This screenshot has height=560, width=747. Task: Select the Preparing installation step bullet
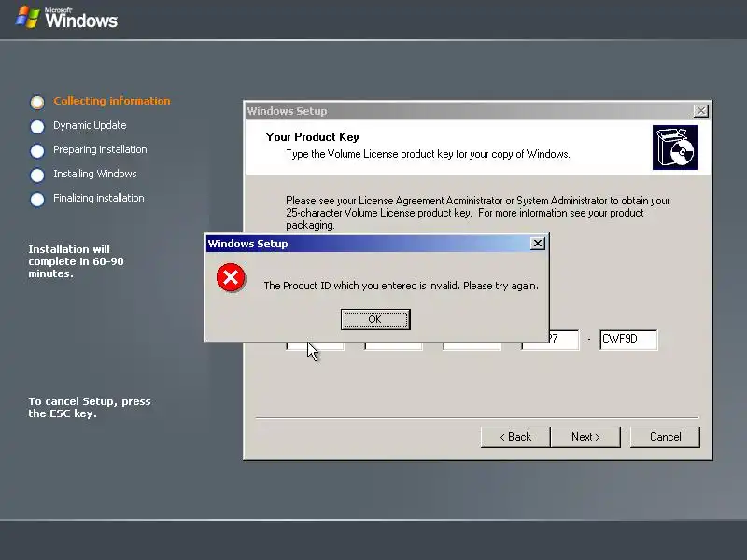[37, 150]
